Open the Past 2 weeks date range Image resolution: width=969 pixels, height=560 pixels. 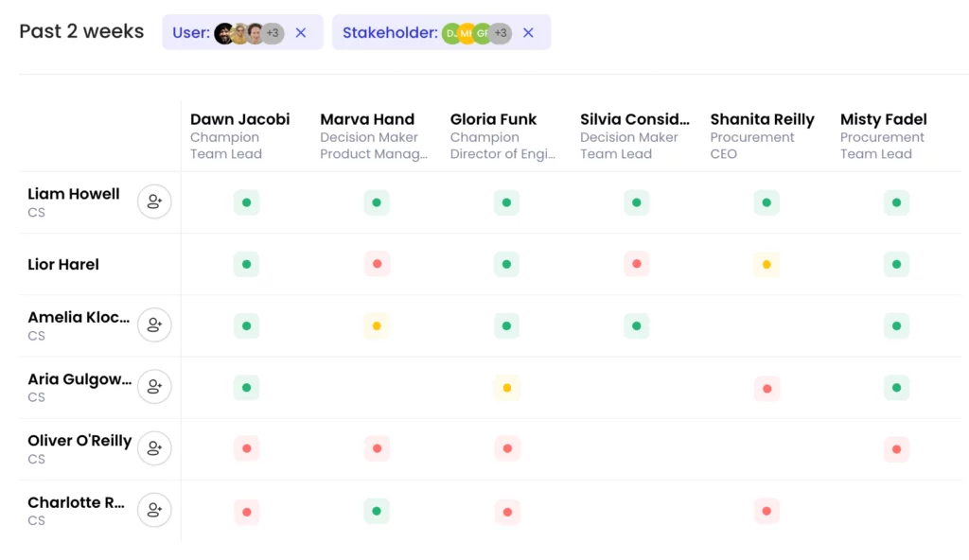click(81, 31)
